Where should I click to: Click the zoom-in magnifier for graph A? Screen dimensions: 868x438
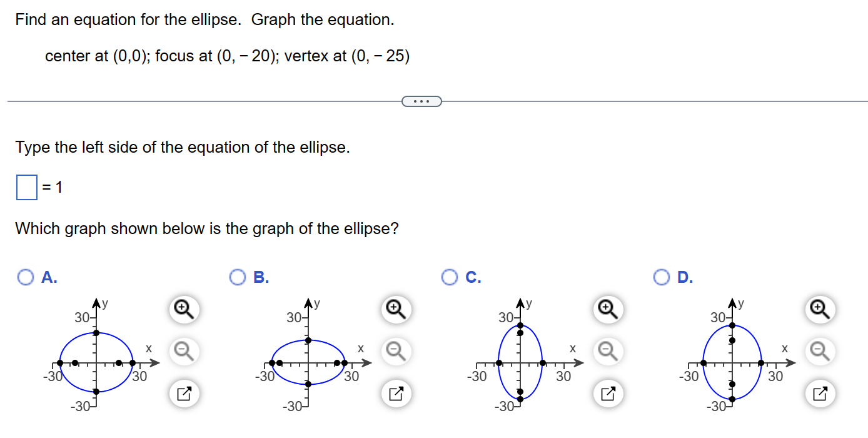click(183, 309)
